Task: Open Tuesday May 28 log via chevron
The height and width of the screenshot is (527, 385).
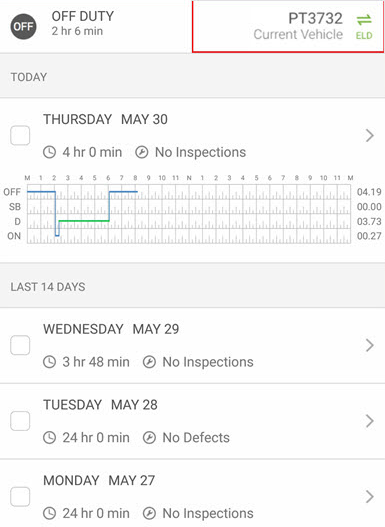Action: [370, 421]
